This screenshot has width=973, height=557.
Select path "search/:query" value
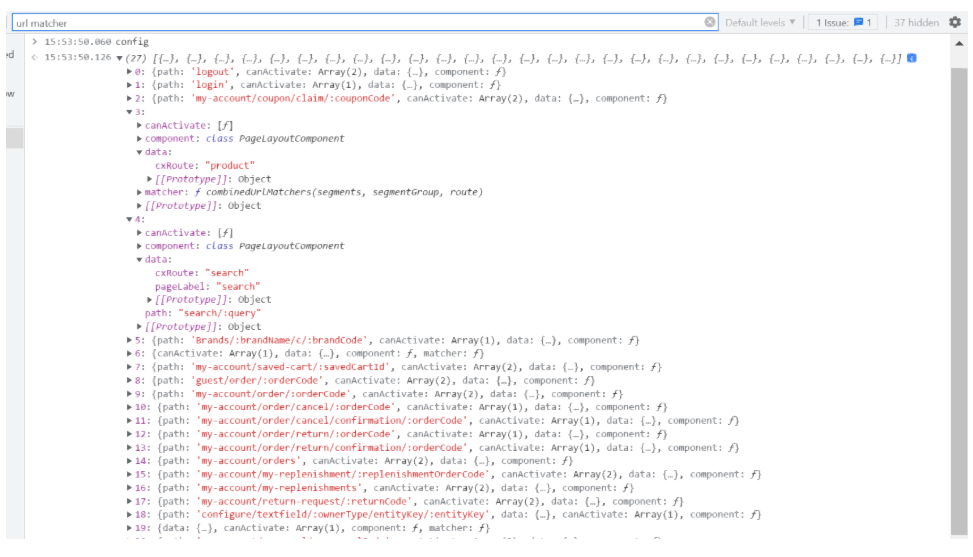coord(220,313)
